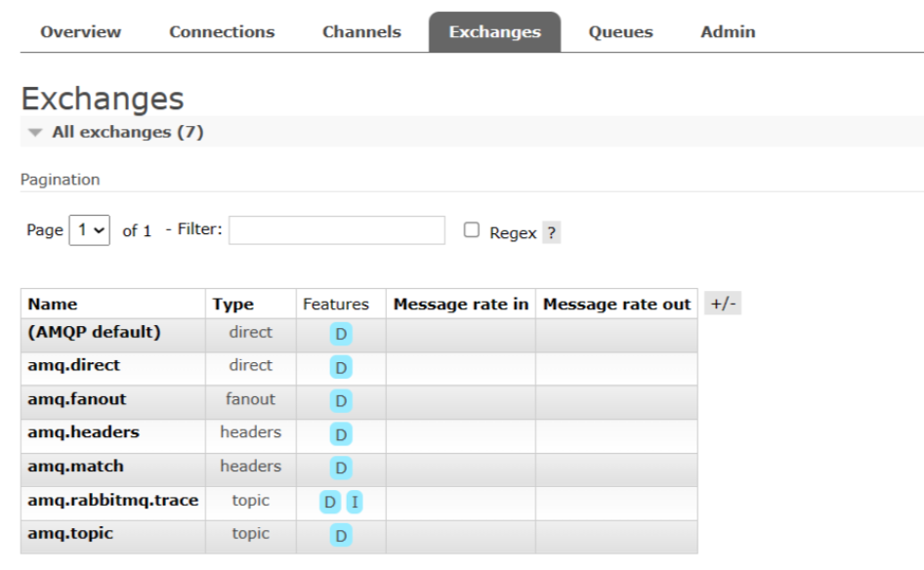Open the Regex help question mark
Image resolution: width=924 pixels, height=570 pixels.
pyautogui.click(x=551, y=233)
